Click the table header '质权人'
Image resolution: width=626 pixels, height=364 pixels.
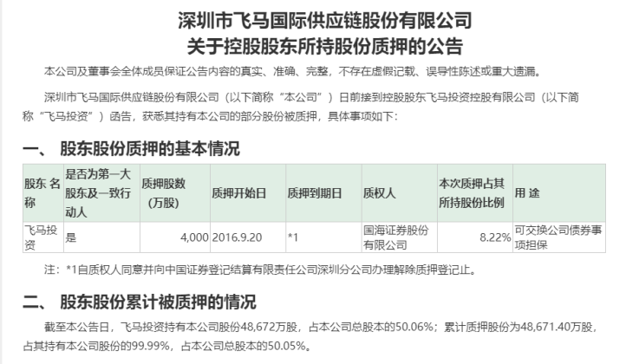pos(400,193)
